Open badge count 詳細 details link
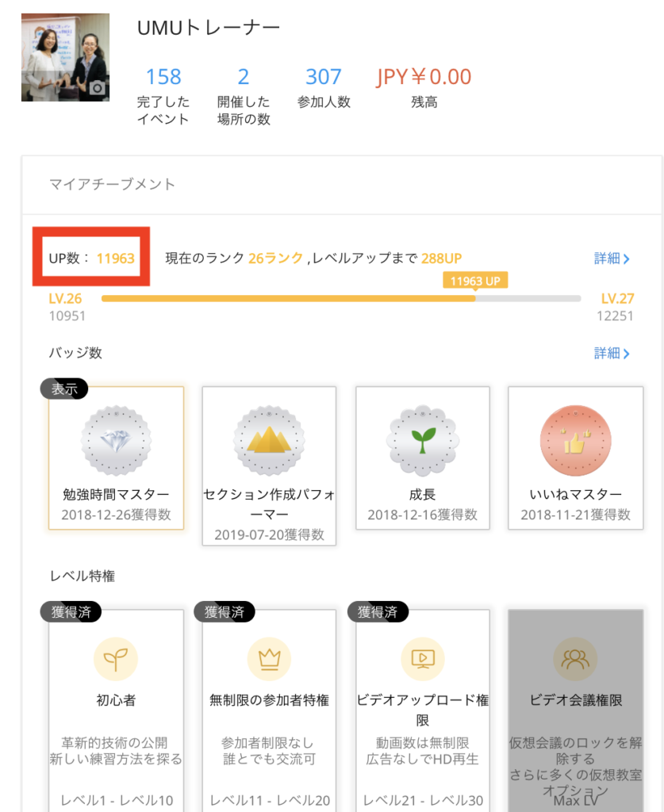 click(x=612, y=353)
